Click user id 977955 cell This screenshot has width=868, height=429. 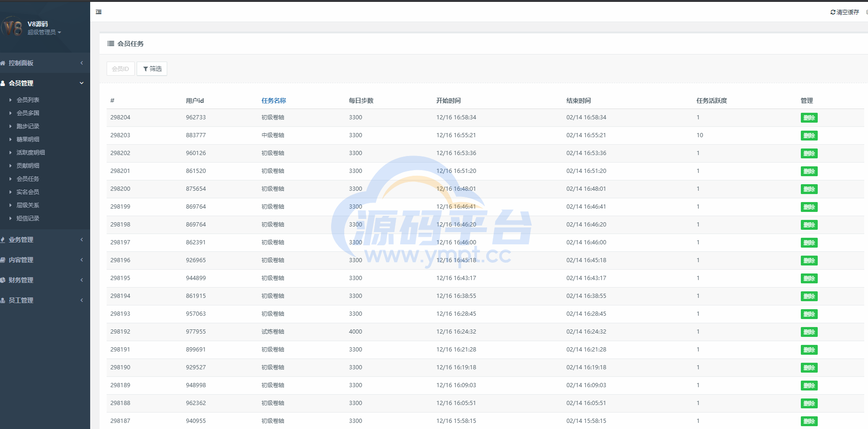196,332
